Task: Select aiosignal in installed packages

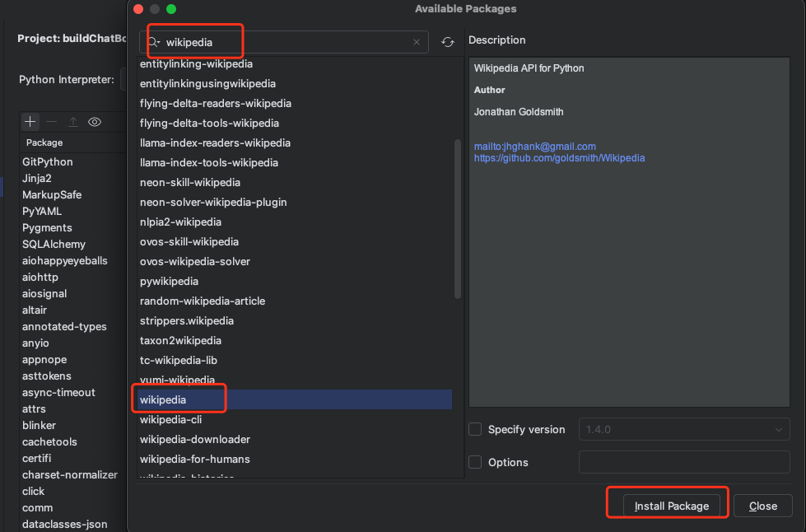Action: tap(44, 293)
